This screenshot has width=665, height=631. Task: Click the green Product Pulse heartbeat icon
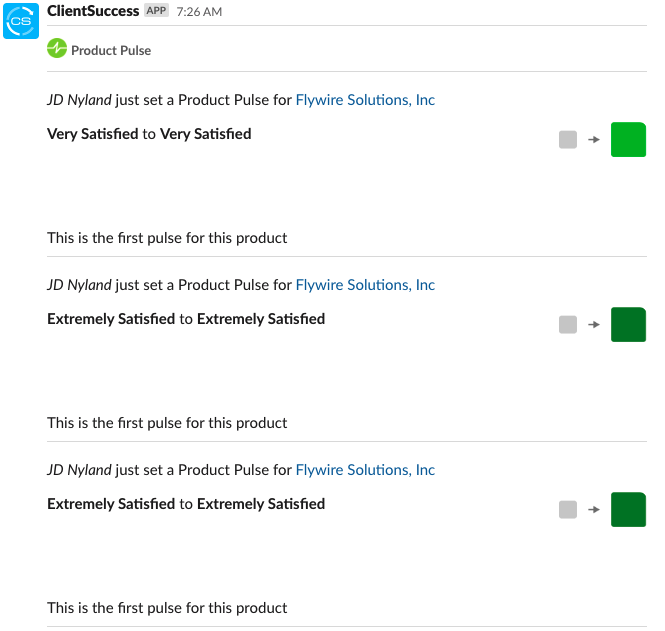(57, 48)
